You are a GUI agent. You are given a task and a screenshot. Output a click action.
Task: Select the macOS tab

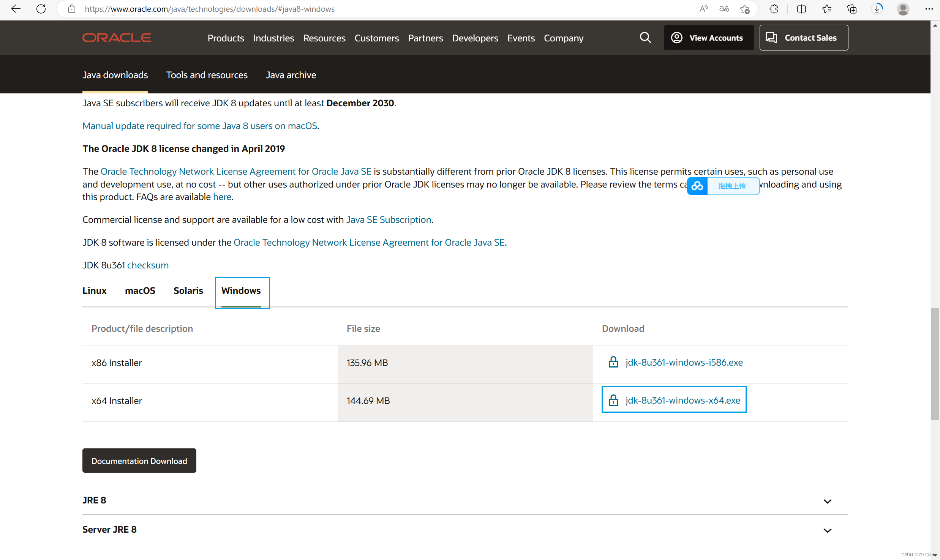click(140, 290)
